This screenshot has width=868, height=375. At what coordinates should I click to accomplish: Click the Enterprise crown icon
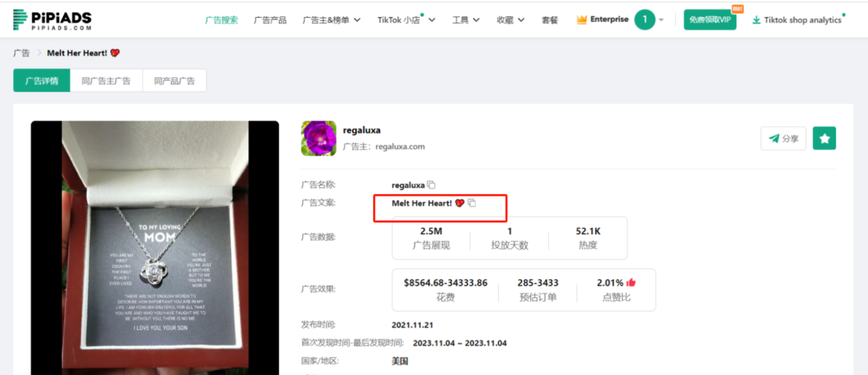581,19
